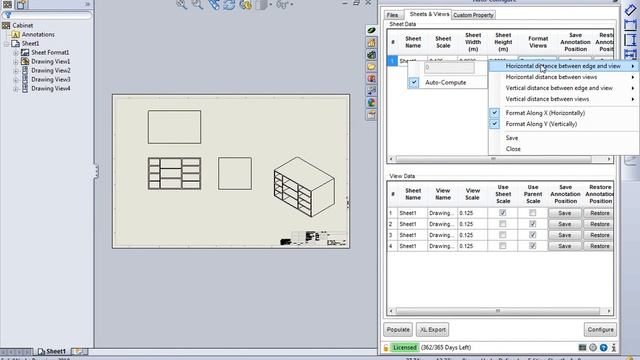Open Vertical distance between edge and view submenu
640x360 pixels.
click(564, 88)
